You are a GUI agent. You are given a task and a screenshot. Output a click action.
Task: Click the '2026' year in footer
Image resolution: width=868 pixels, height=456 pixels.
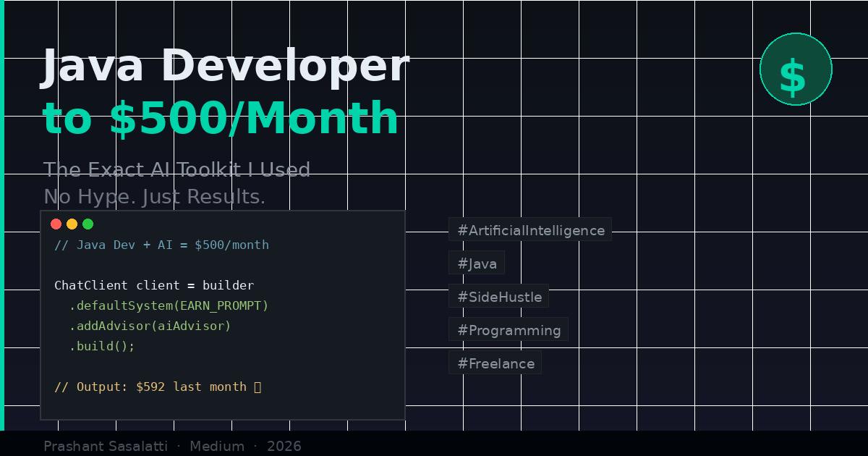284,447
